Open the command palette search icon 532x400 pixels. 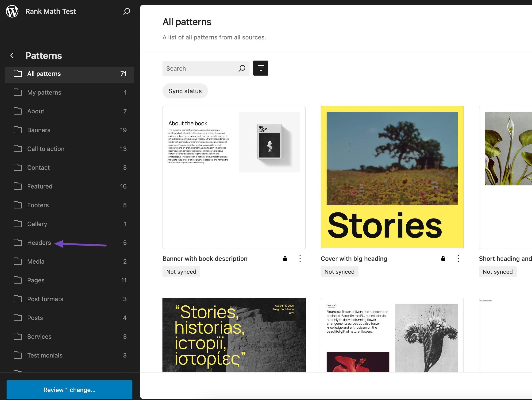point(127,11)
